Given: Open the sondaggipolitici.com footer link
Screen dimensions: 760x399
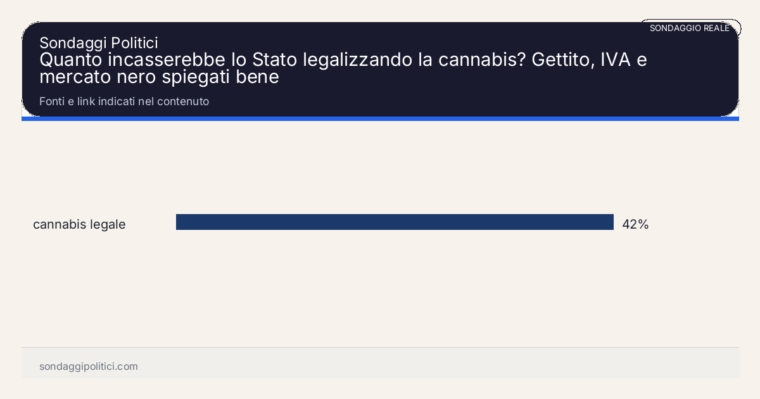Looking at the screenshot, I should [x=89, y=366].
